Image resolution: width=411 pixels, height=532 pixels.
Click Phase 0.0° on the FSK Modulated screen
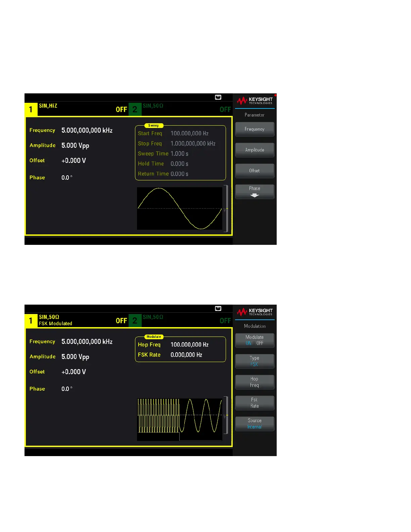(x=67, y=389)
